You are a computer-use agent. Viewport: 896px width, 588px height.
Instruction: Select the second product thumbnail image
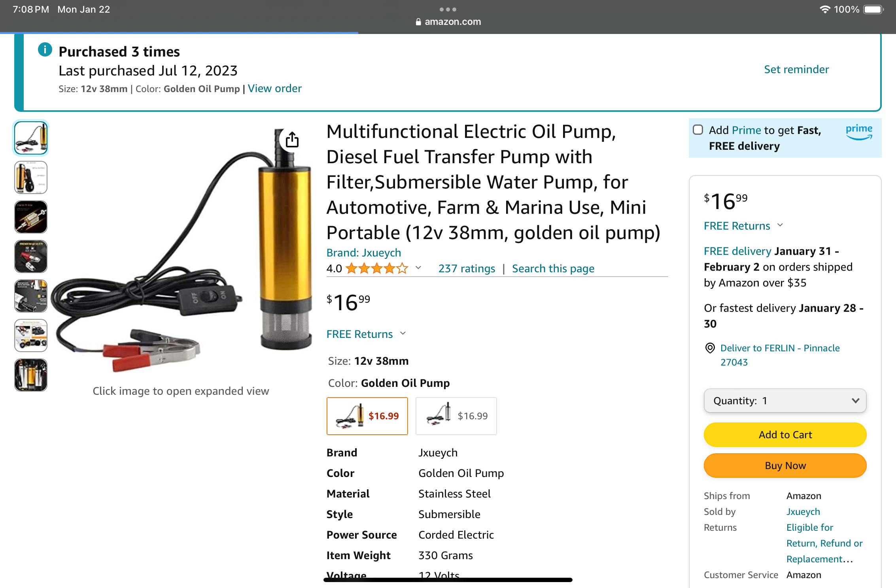(31, 178)
